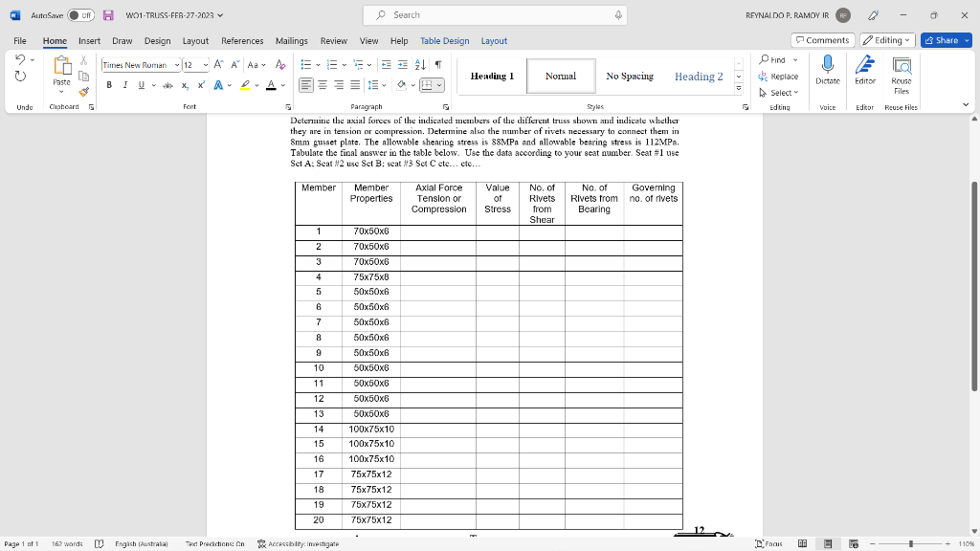Open the Mailings tab
This screenshot has height=551, width=980.
292,40
